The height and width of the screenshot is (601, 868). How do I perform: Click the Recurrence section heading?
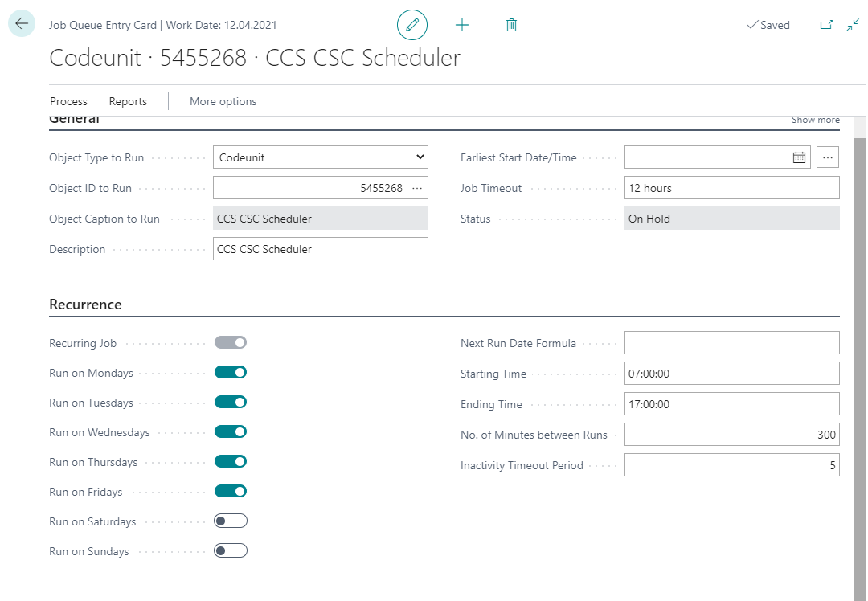tap(85, 305)
